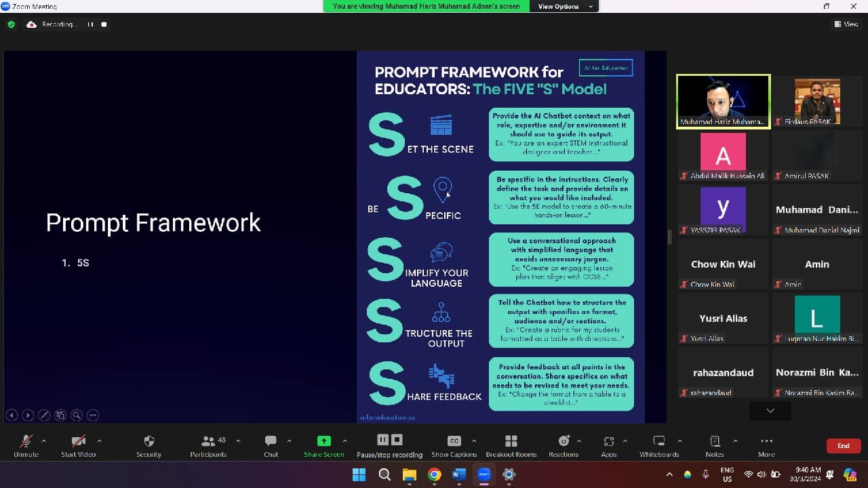
Task: Expand audio options arrow beside Unmute
Action: (x=44, y=441)
